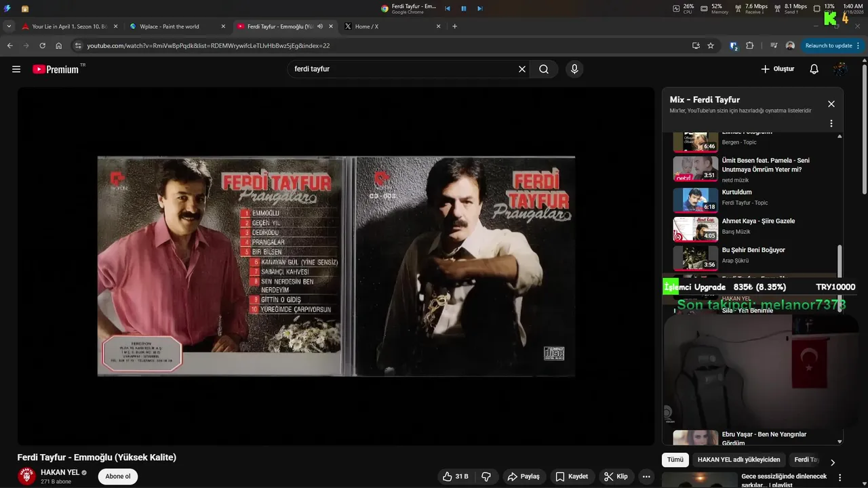View site information in the address bar
This screenshot has height=488, width=868.
pos(78,45)
